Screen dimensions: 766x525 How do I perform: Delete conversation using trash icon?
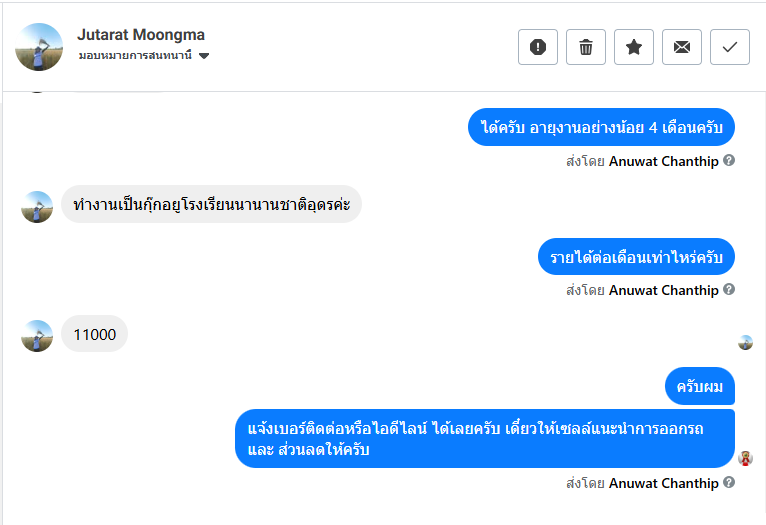[x=586, y=47]
